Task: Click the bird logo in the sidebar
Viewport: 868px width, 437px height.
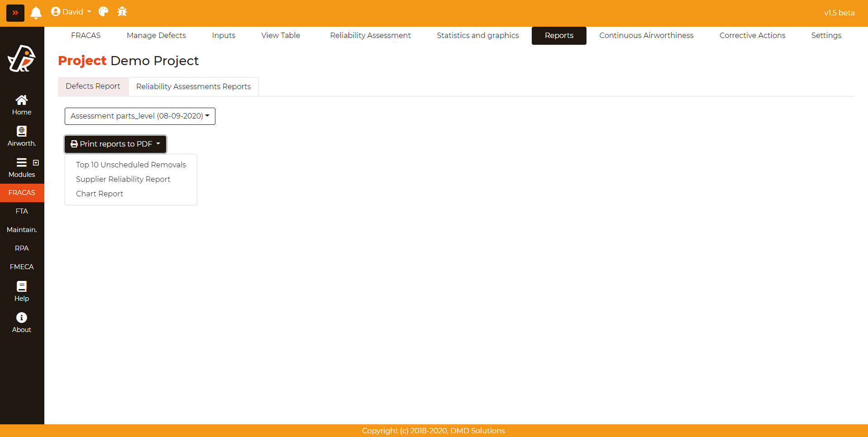Action: [x=22, y=58]
